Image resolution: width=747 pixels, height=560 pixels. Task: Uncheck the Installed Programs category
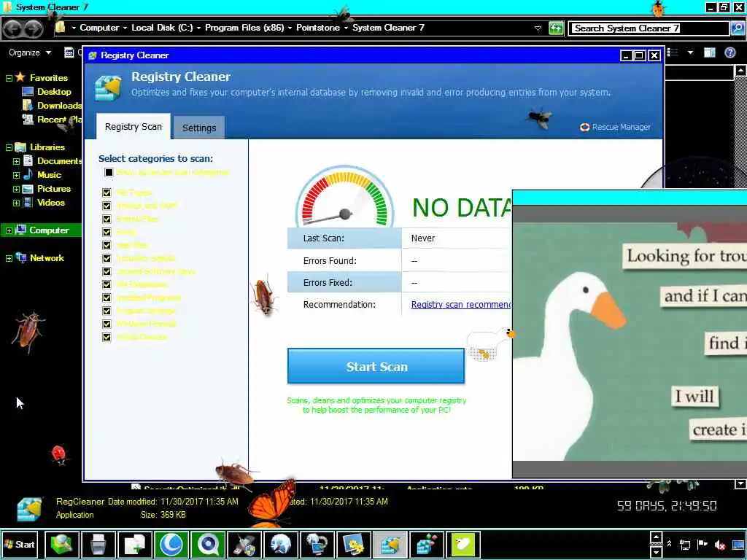107,297
